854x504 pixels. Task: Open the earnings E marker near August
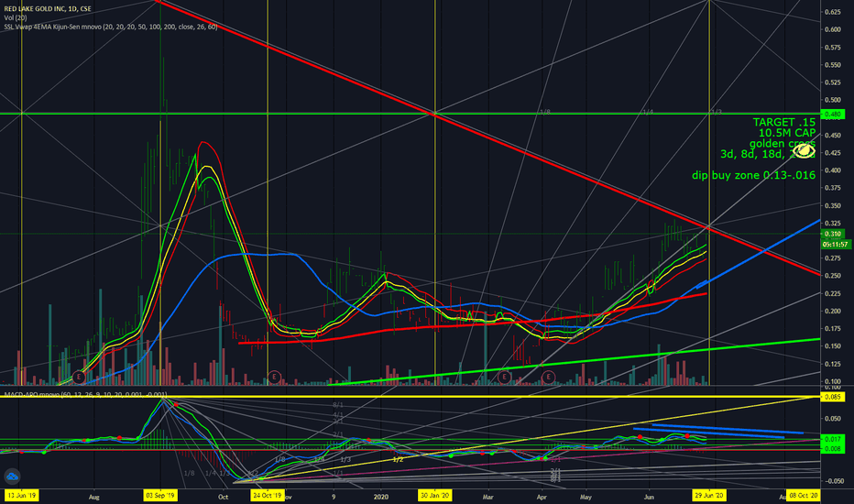79,377
